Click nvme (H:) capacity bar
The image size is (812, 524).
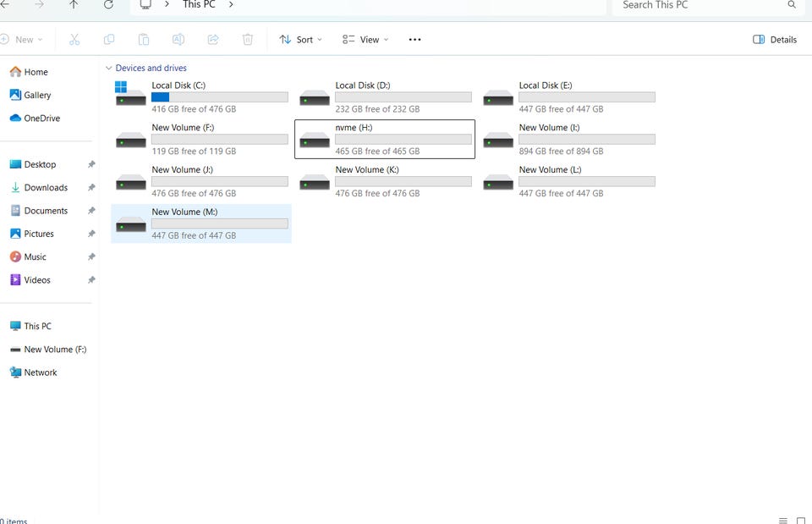point(403,140)
